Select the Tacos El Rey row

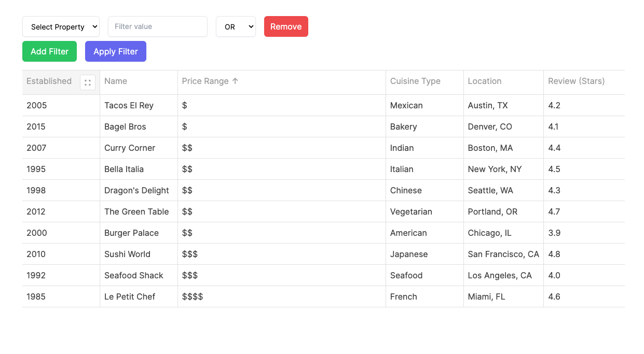129,105
